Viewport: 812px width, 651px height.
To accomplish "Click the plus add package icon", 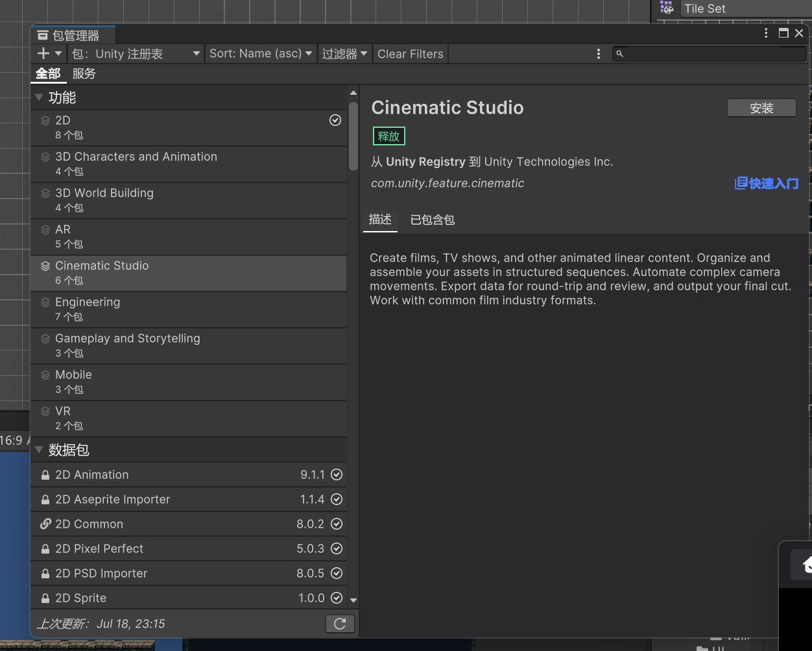I will pyautogui.click(x=43, y=54).
